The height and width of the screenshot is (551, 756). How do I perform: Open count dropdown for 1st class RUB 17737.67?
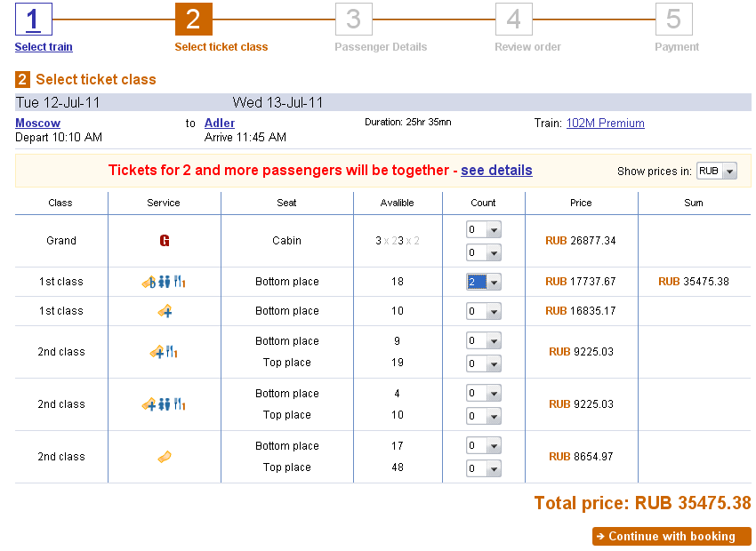[484, 282]
